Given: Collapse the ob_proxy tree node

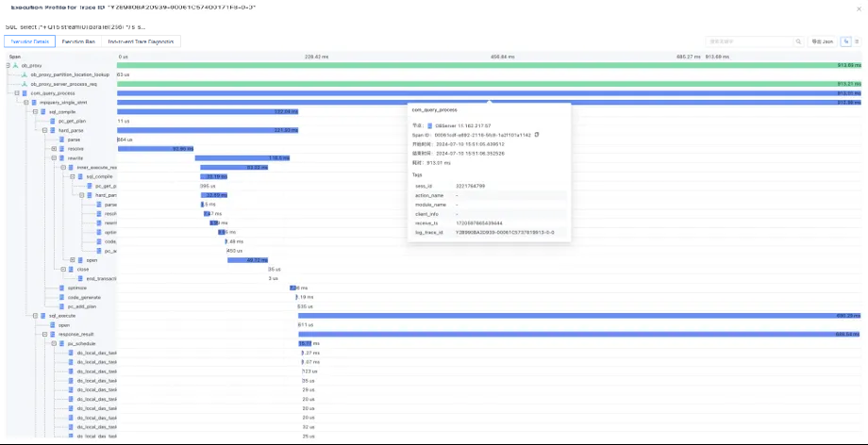Looking at the screenshot, I should click(x=8, y=65).
